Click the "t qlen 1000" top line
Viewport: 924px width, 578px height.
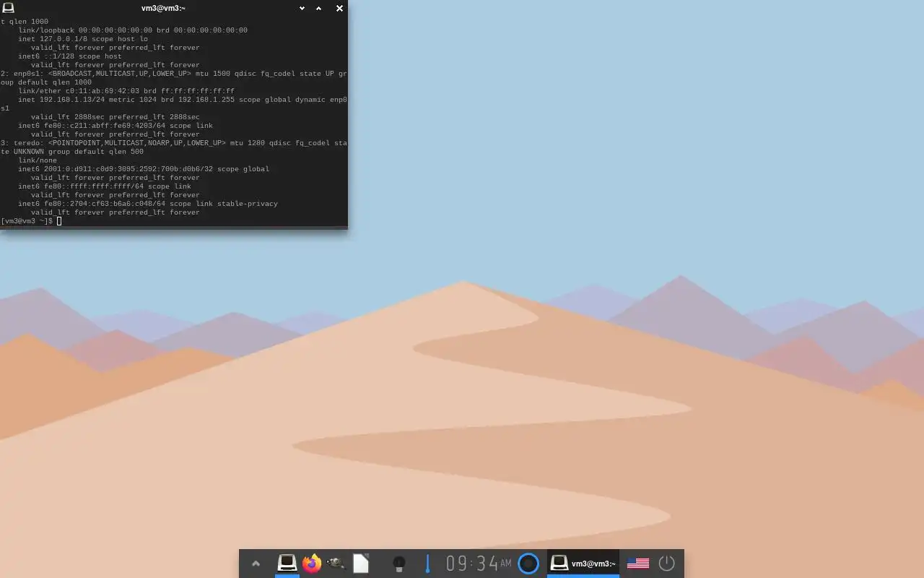(x=25, y=22)
